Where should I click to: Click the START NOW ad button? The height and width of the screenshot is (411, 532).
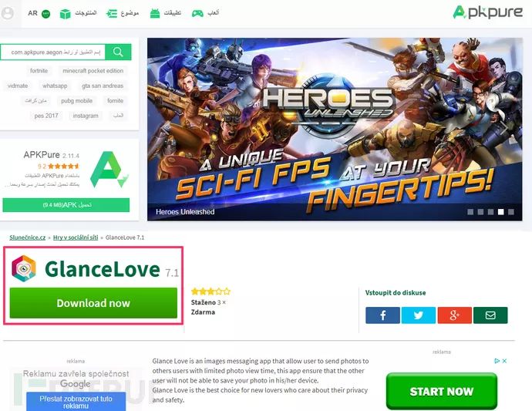[x=442, y=391]
